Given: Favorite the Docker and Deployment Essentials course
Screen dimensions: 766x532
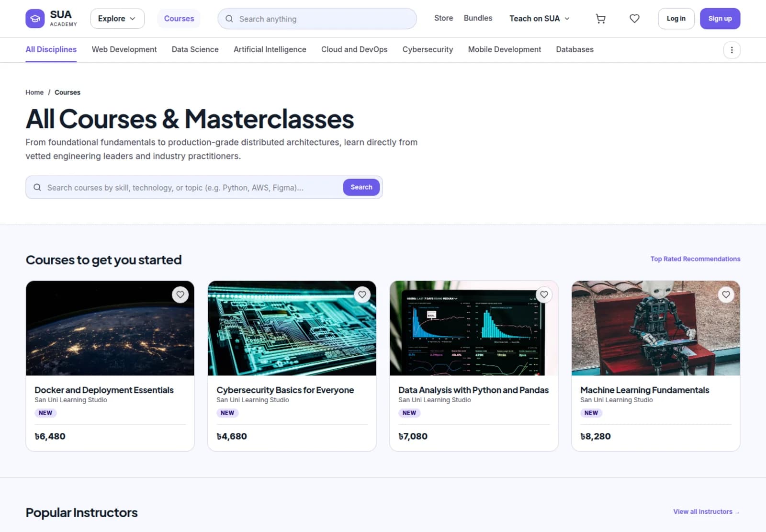Looking at the screenshot, I should click(180, 295).
